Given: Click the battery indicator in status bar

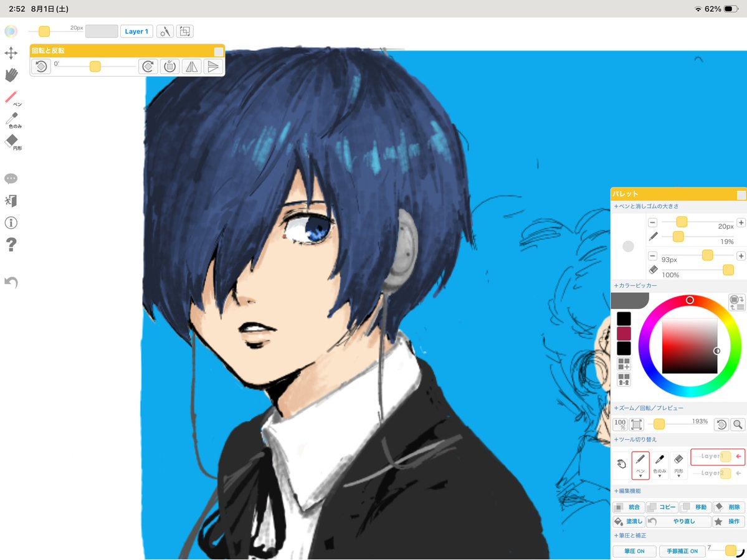Looking at the screenshot, I should [731, 9].
